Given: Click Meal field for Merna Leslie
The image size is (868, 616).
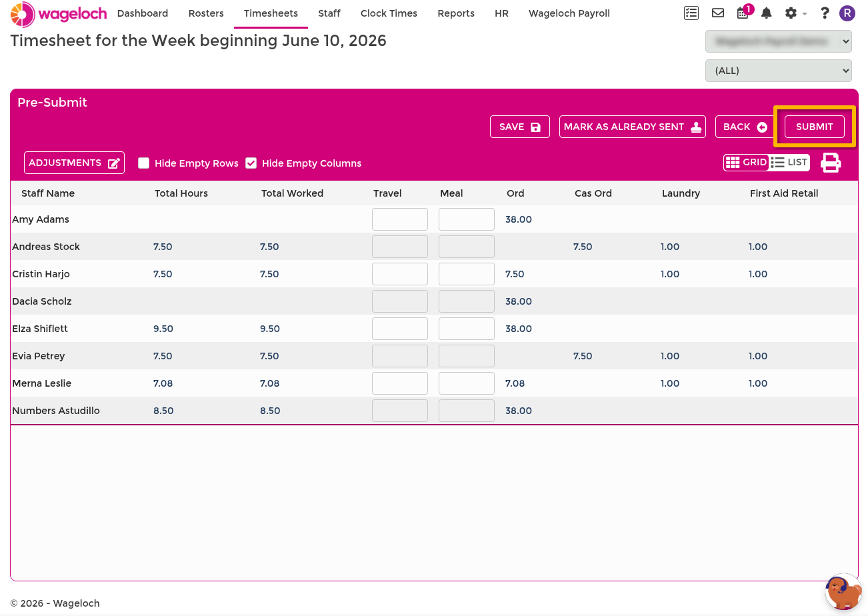Looking at the screenshot, I should [467, 383].
